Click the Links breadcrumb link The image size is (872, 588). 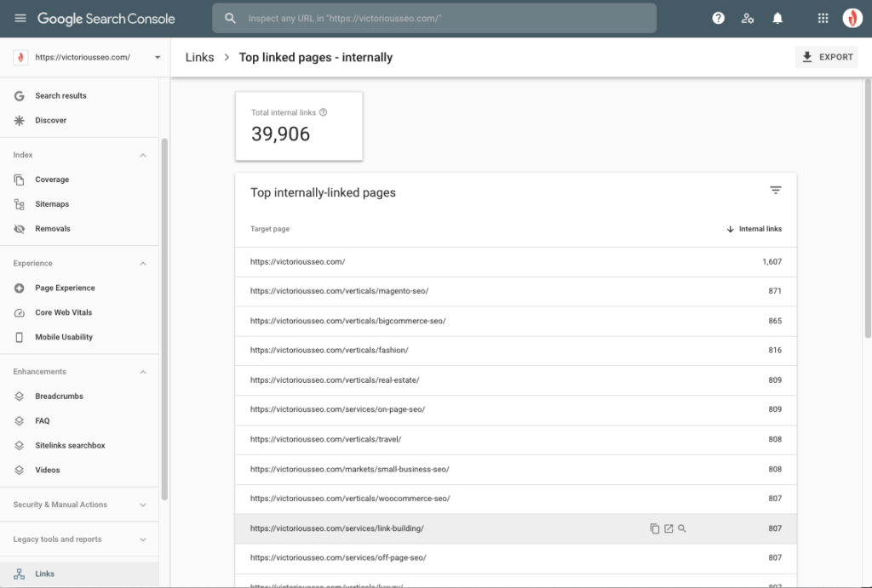[199, 57]
